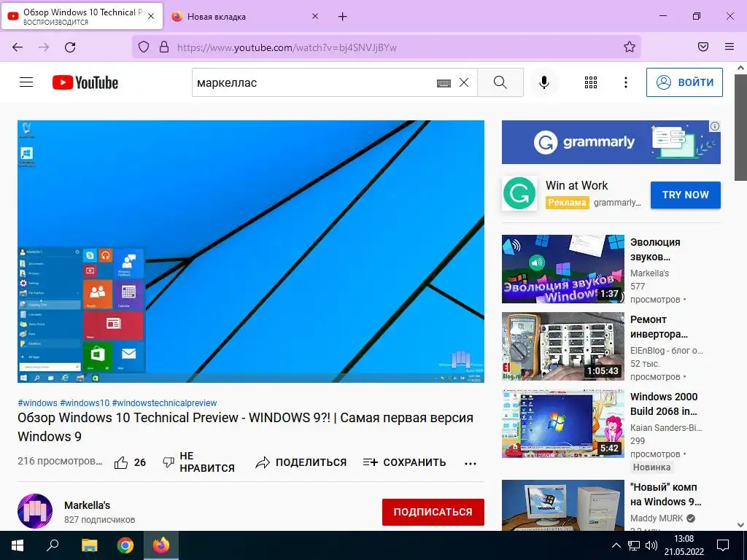Viewport: 747px width, 560px height.
Task: Bookmark this page with the star
Action: pyautogui.click(x=630, y=47)
